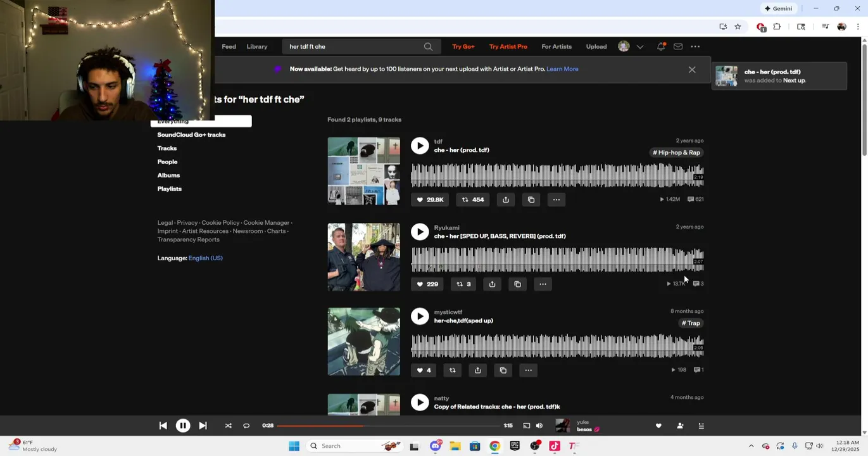Skip to previous track in player bar
This screenshot has height=456, width=868.
click(x=163, y=426)
